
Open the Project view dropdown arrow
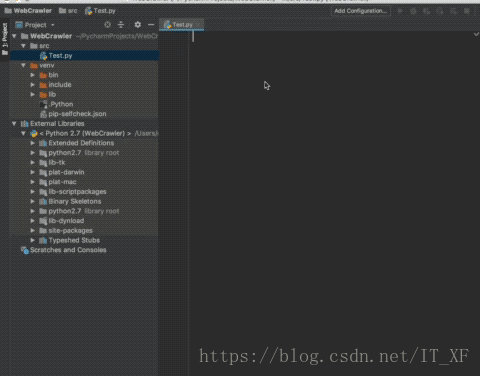(x=53, y=25)
